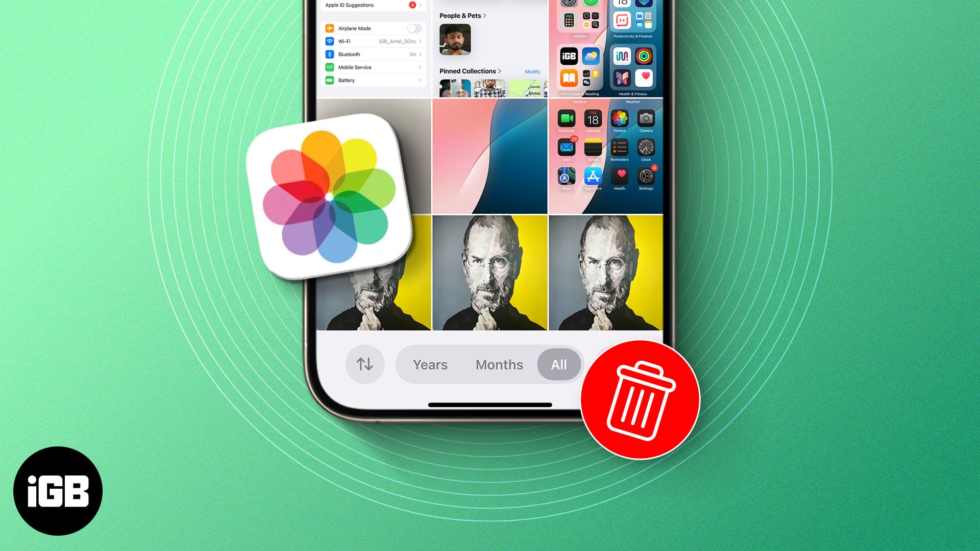Select the Years view tab
980x551 pixels.
pos(430,365)
